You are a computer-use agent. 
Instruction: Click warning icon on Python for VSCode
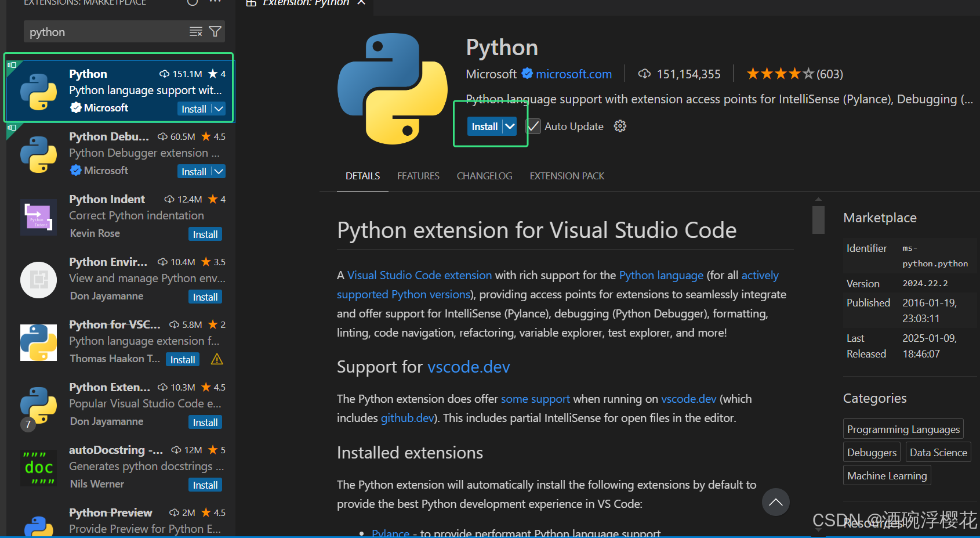pyautogui.click(x=217, y=359)
